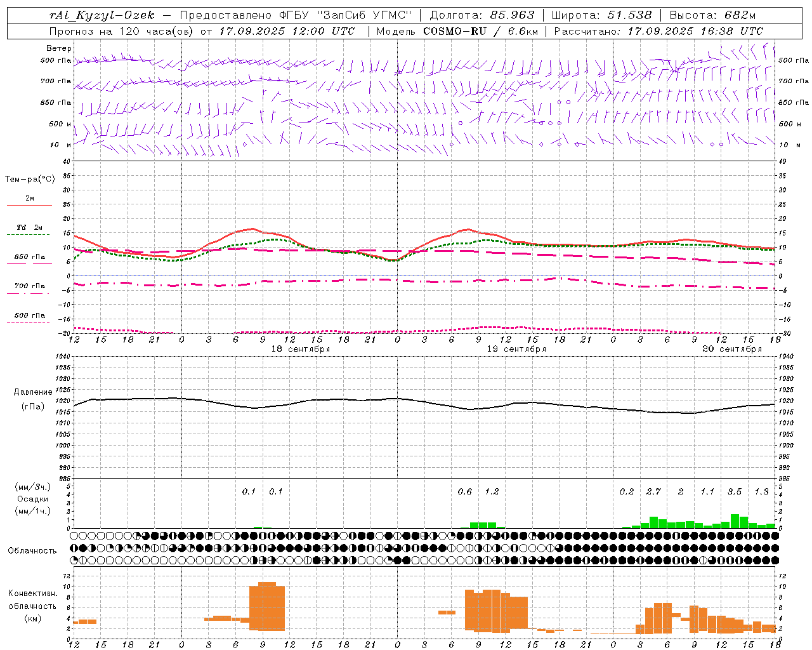Screen dimensions: 812x650
Task: Click the date label 19 сентября
Action: tap(516, 349)
